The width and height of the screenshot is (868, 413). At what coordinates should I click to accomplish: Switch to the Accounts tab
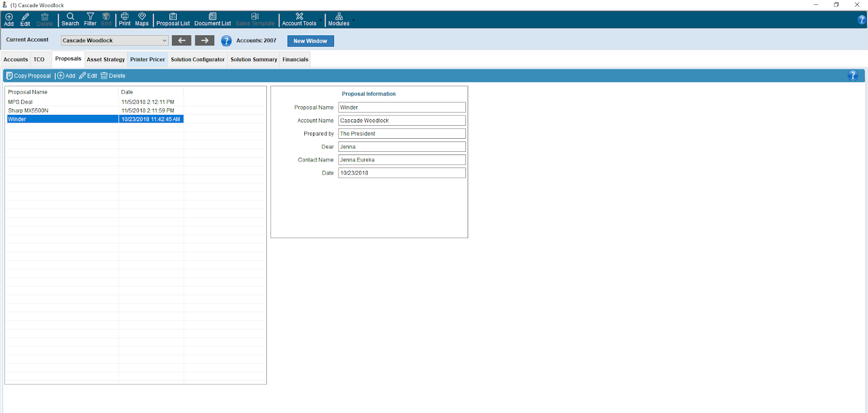(16, 60)
